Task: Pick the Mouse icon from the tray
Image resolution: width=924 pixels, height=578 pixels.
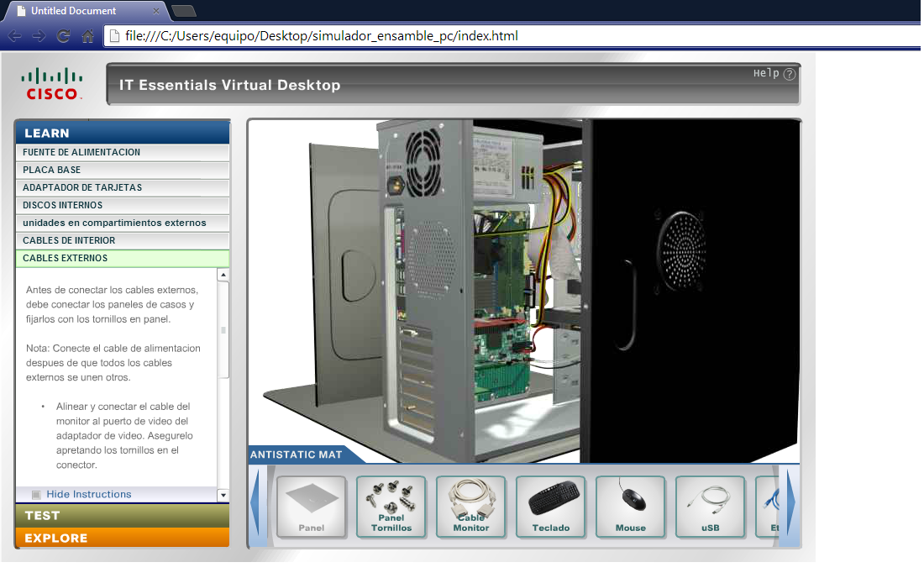Action: point(630,506)
